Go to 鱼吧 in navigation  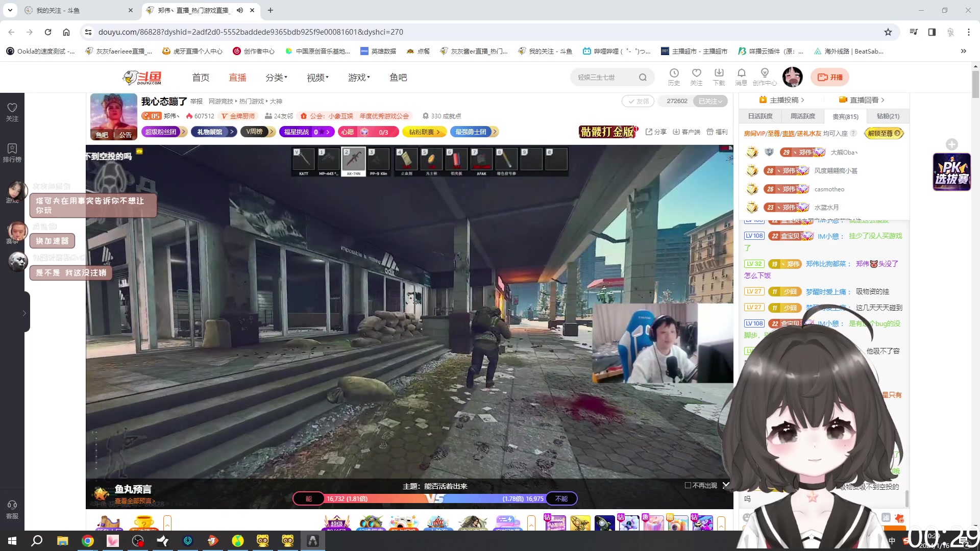(x=398, y=78)
